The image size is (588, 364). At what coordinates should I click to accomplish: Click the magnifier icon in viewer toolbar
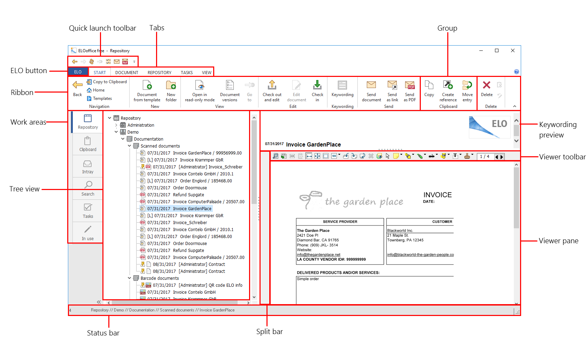coord(276,156)
